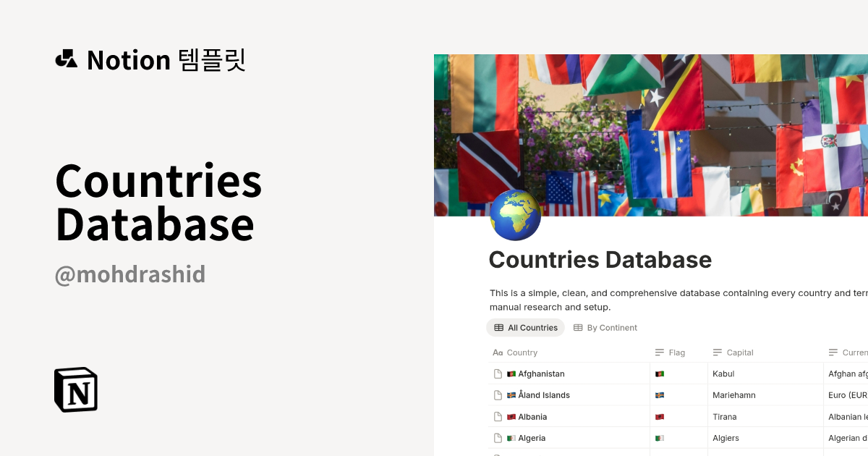The image size is (868, 456).
Task: Click the Albania flag in Flag column
Action: [x=659, y=417]
